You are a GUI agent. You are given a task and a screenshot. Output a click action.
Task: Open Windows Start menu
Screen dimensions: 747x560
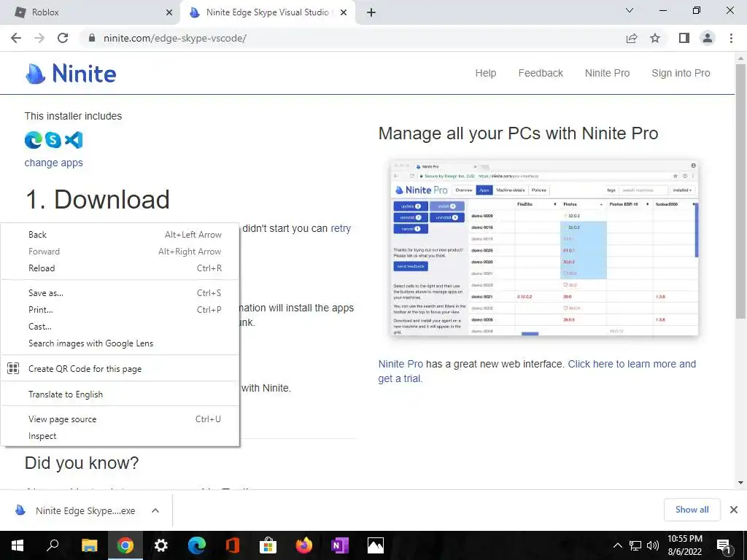[18, 545]
